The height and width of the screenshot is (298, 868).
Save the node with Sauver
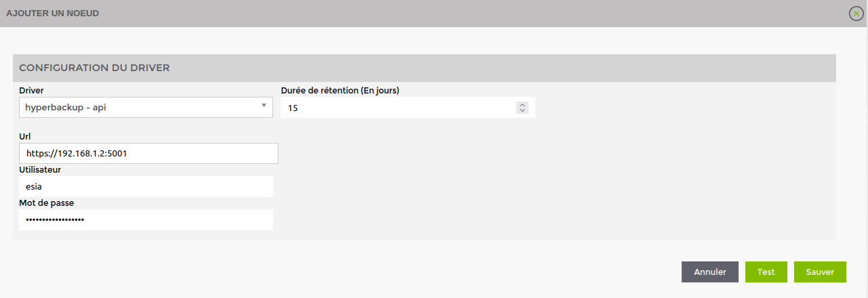(x=820, y=272)
